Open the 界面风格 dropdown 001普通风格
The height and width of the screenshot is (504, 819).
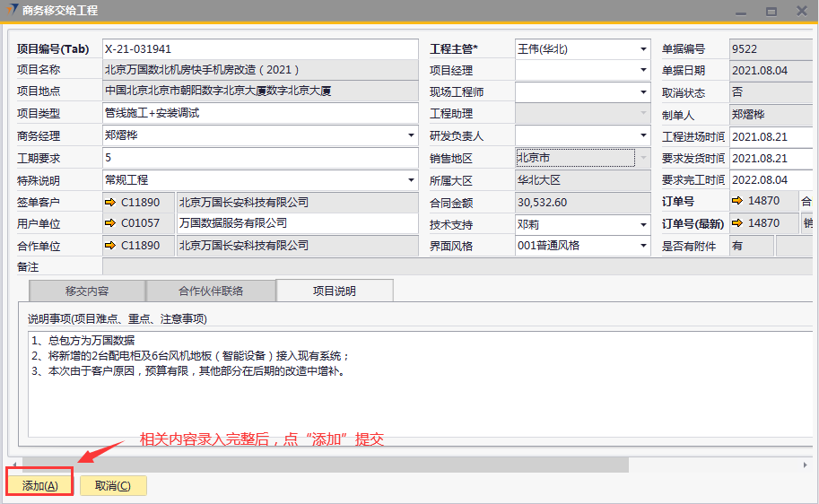(643, 246)
